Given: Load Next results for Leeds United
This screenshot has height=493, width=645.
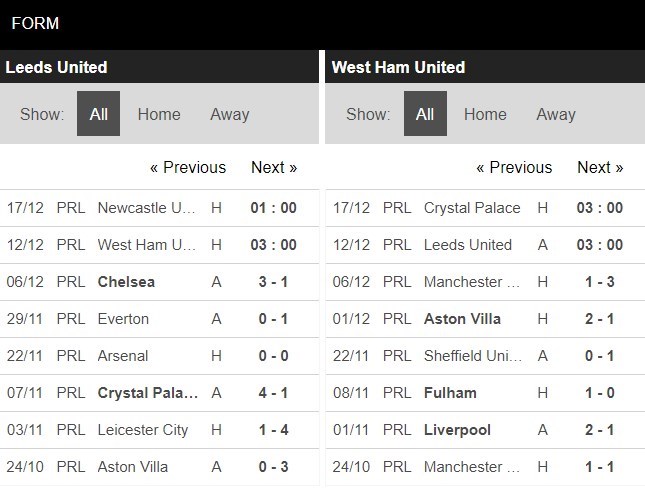Looking at the screenshot, I should click(274, 168).
